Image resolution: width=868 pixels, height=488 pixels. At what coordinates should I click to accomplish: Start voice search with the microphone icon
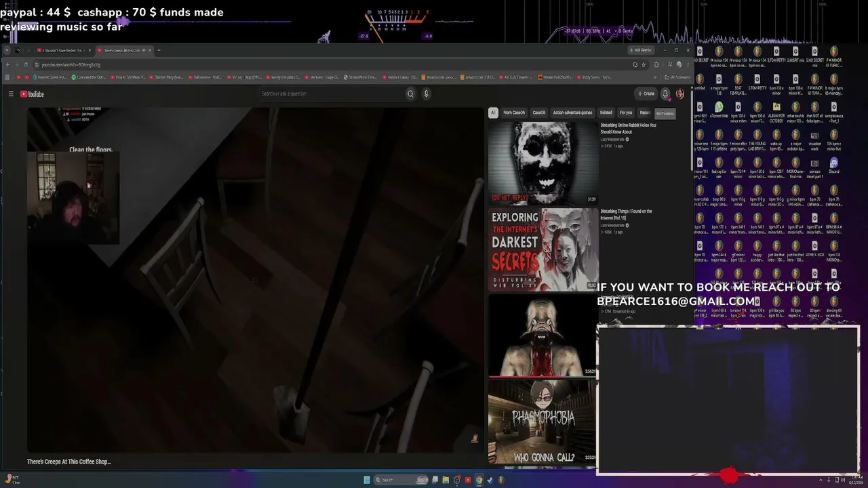click(427, 94)
